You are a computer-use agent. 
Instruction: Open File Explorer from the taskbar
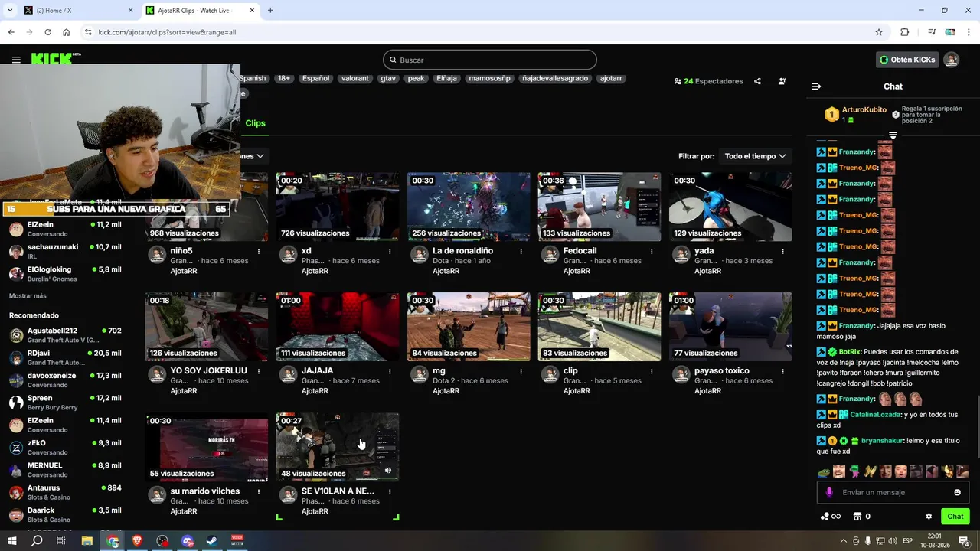(x=87, y=541)
